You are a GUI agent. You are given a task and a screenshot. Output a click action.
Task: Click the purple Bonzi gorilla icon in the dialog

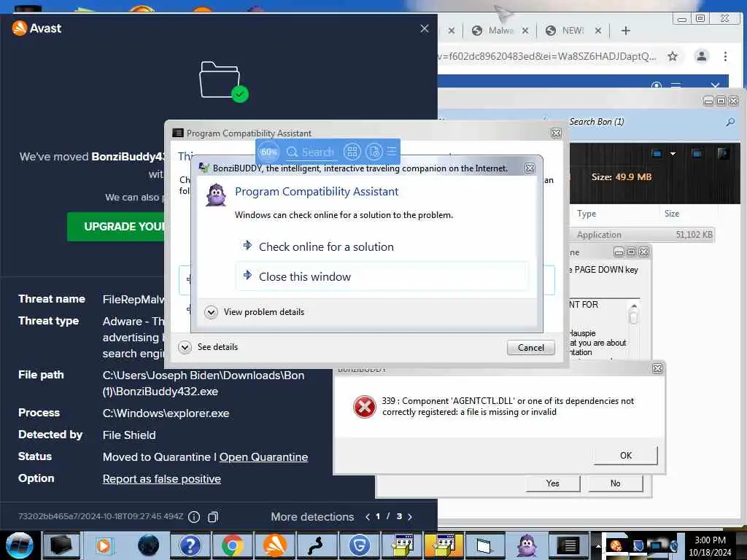pyautogui.click(x=216, y=195)
